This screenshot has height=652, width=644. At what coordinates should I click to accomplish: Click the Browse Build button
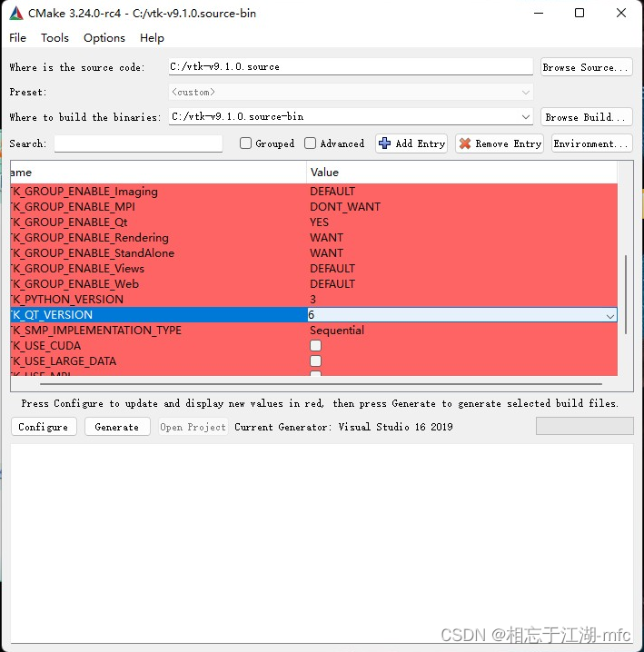click(x=587, y=117)
